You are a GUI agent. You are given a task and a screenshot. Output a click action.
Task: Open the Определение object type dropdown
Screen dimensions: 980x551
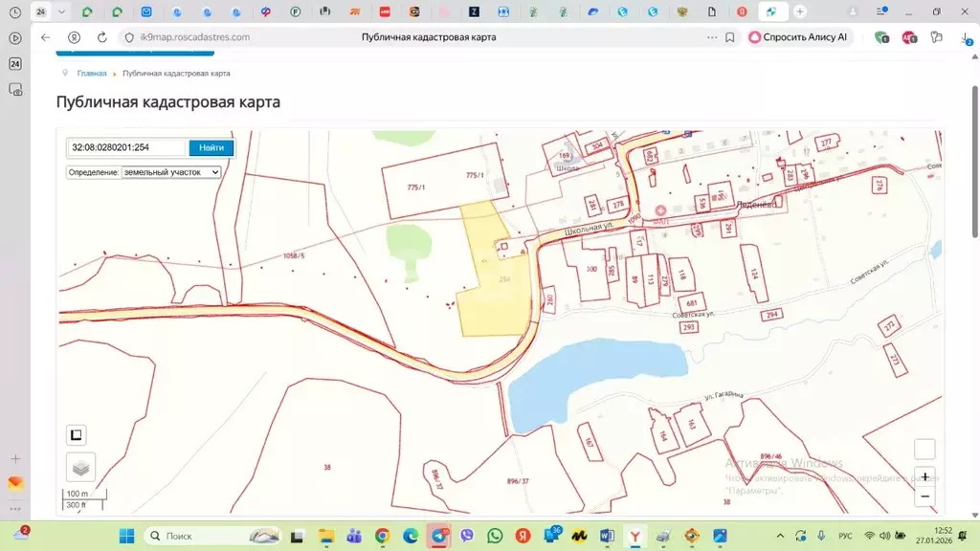coord(171,172)
